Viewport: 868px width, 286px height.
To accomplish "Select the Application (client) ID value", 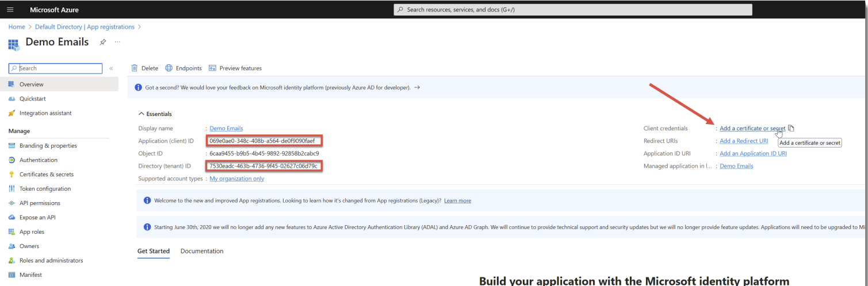I will (262, 141).
